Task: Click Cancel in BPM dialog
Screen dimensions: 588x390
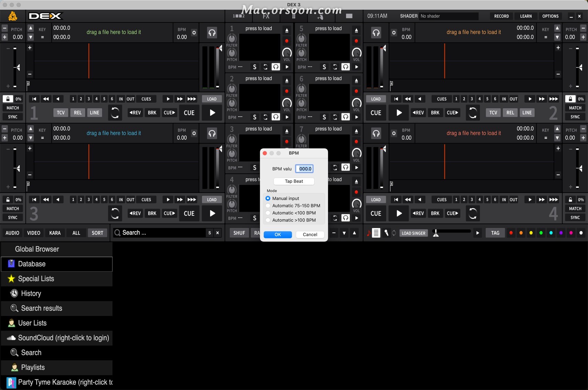Action: (x=310, y=235)
